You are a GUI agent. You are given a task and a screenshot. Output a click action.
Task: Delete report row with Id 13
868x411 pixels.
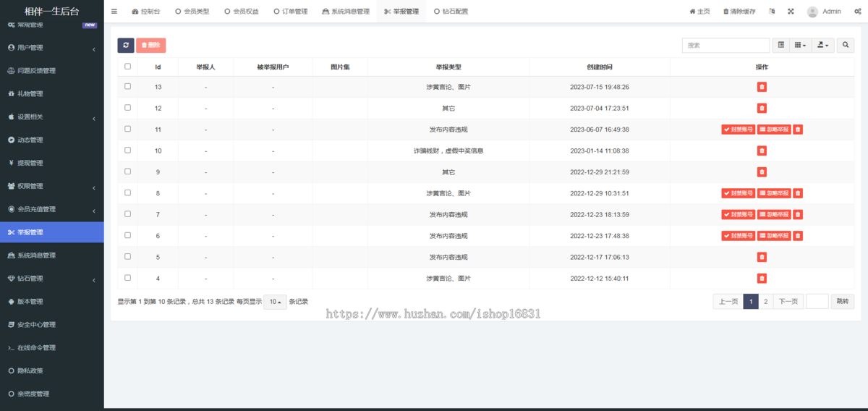click(762, 87)
